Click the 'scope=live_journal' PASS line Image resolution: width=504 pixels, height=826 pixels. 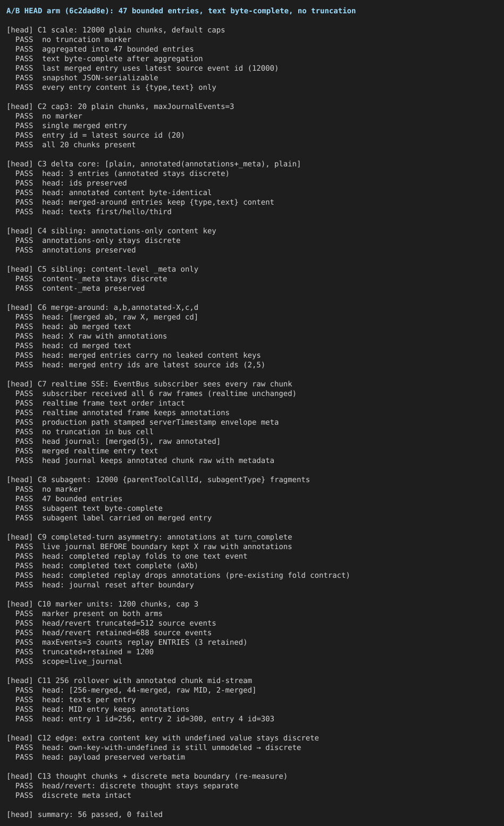69,661
